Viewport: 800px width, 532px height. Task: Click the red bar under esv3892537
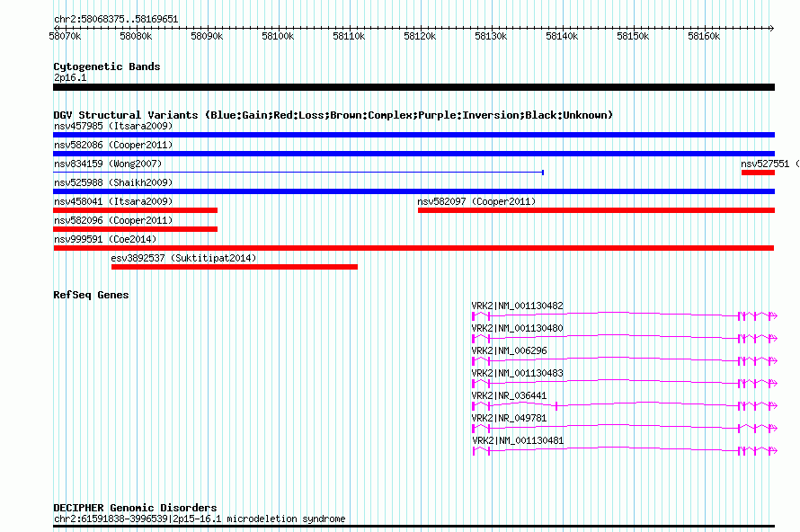pos(235,267)
